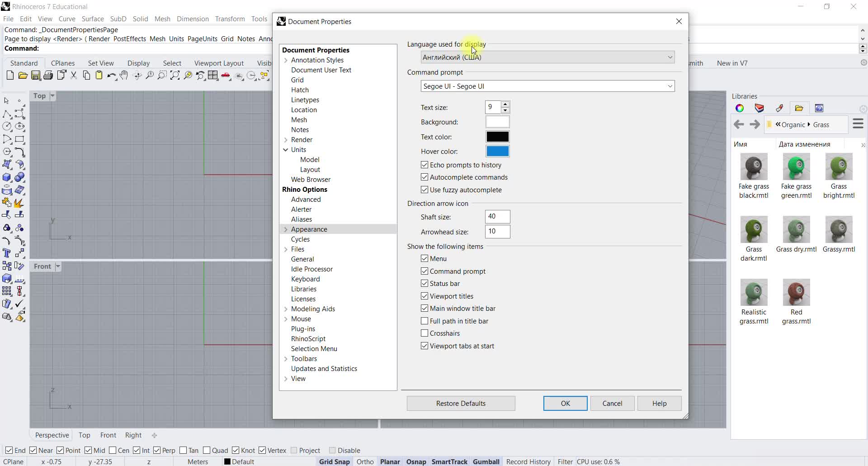Click the Print icon in the toolbar
The height and width of the screenshot is (466, 868).
click(48, 76)
